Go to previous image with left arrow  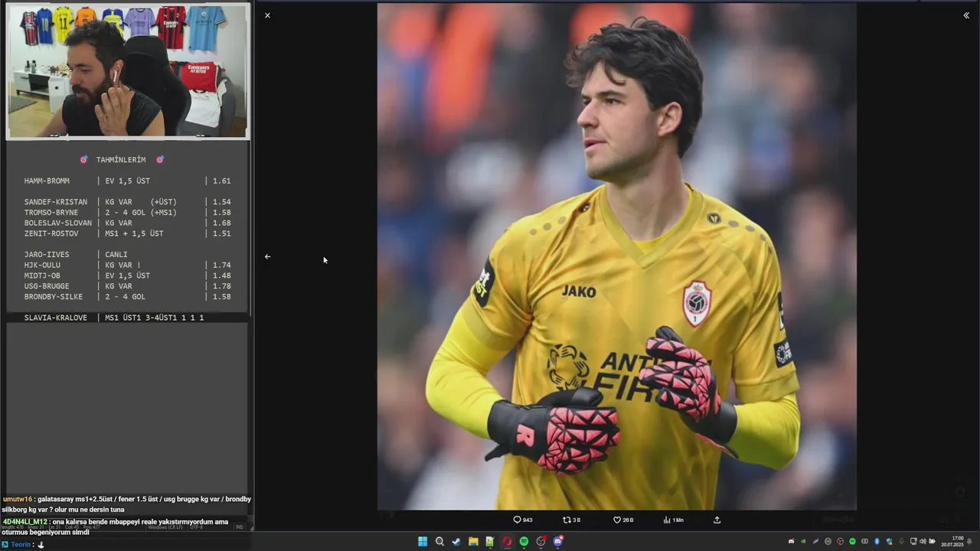[267, 257]
